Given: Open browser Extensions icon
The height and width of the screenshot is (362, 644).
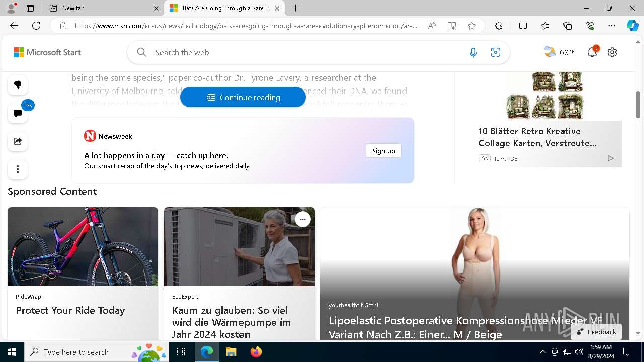Looking at the screenshot, I should point(499,26).
